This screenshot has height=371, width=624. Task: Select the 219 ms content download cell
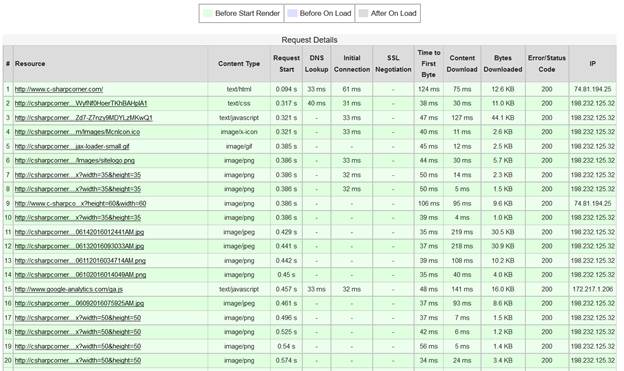(462, 232)
